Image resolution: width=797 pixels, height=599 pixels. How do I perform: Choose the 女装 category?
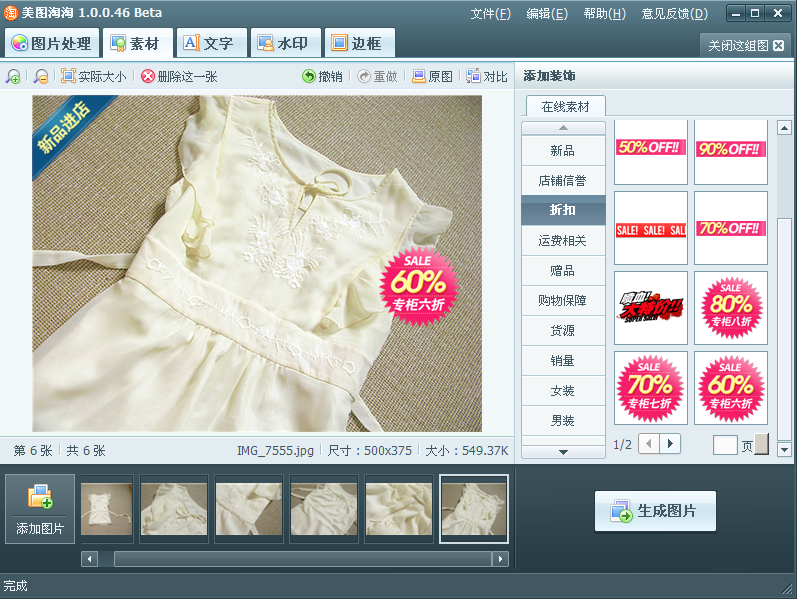[563, 391]
